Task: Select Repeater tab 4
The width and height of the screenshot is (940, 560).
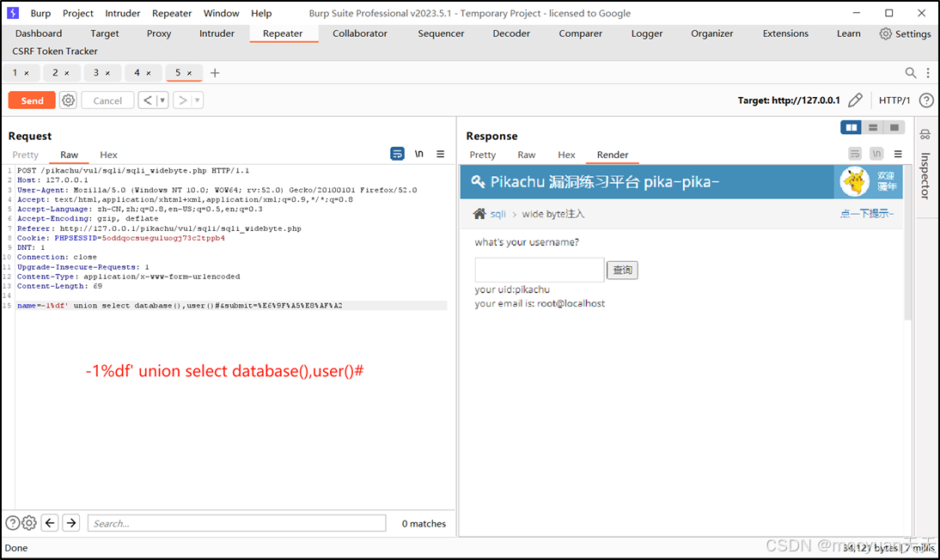Action: (x=137, y=72)
